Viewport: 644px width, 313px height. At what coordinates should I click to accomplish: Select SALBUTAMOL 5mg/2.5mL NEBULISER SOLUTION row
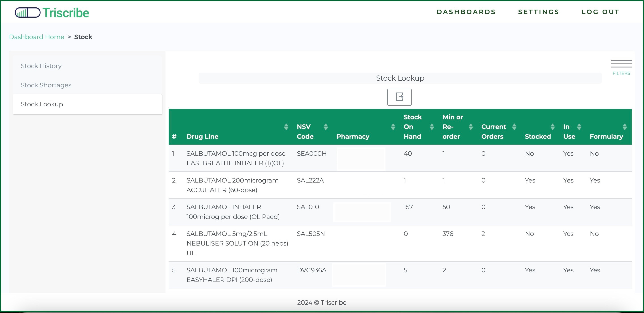[400, 243]
